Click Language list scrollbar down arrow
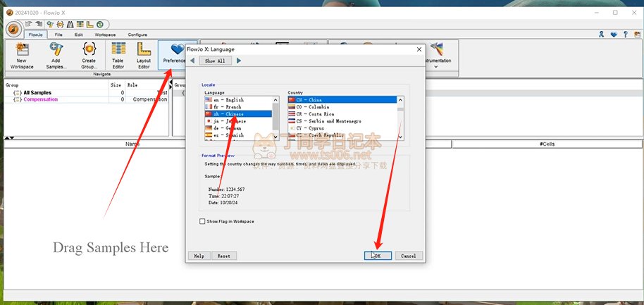Image resolution: width=644 pixels, height=305 pixels. click(275, 137)
